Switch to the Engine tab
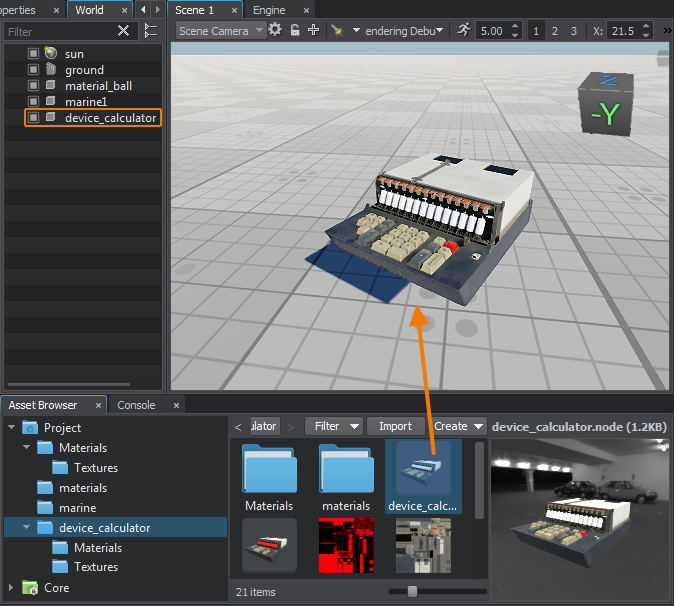The height and width of the screenshot is (606, 674). click(269, 10)
